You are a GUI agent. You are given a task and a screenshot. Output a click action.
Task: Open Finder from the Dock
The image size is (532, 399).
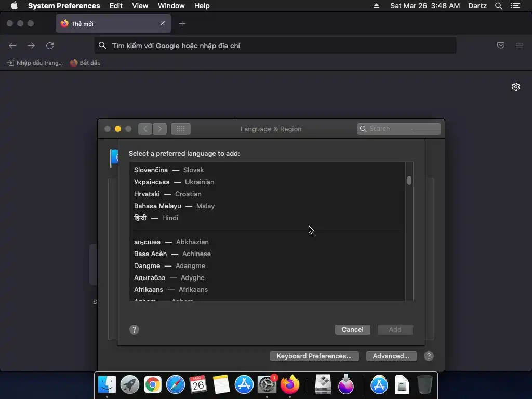pos(107,384)
